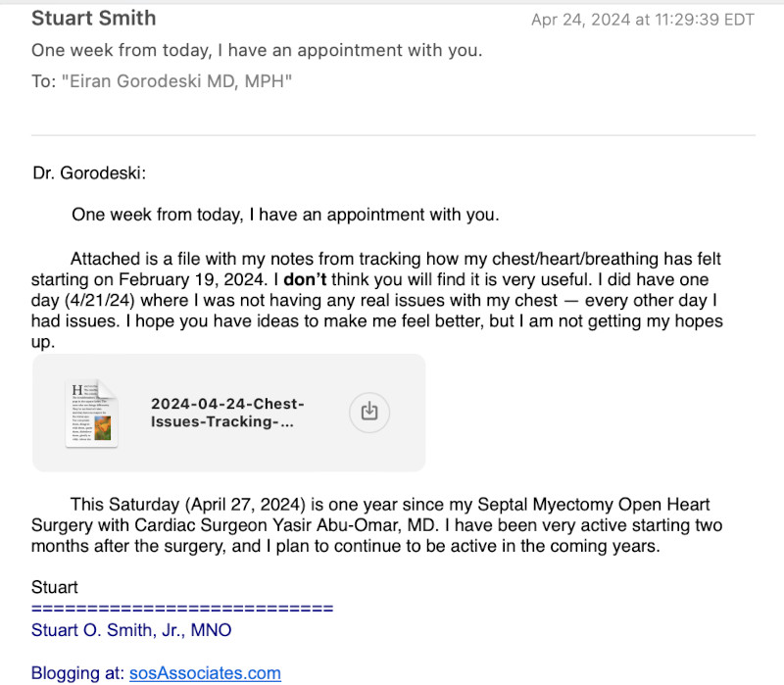Click the email subject line in header
The image size is (784, 685).
(257, 50)
